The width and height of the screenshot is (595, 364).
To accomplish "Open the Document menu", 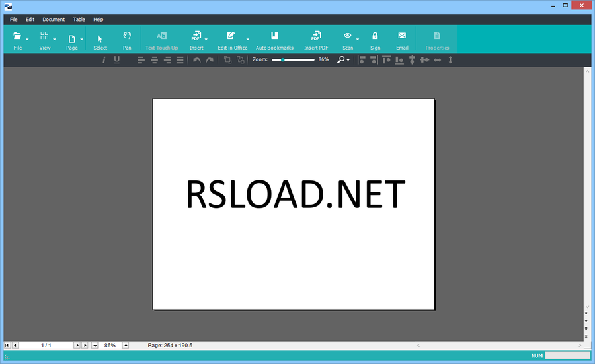I will [54, 20].
